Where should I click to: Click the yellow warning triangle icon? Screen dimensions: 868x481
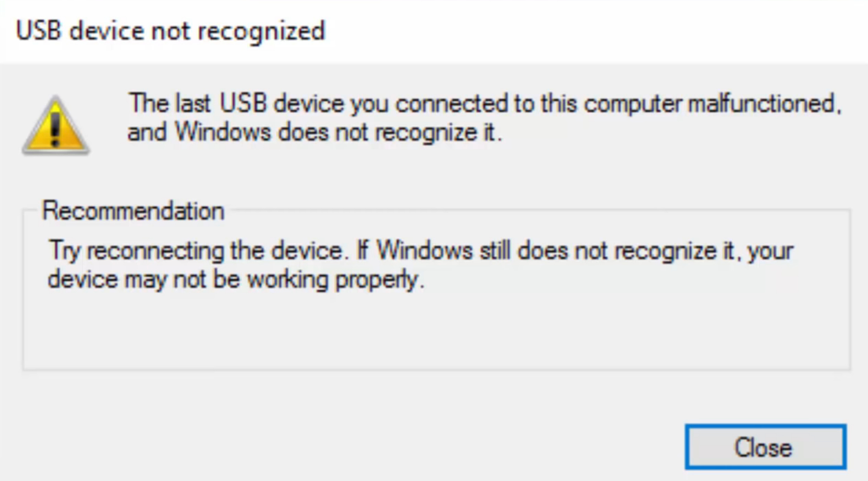(x=56, y=125)
